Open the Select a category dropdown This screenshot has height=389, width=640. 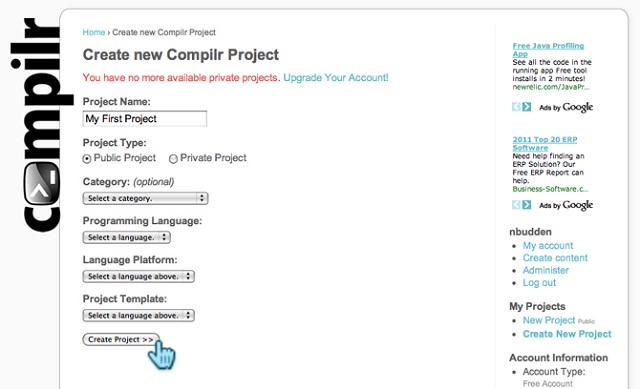(x=145, y=198)
